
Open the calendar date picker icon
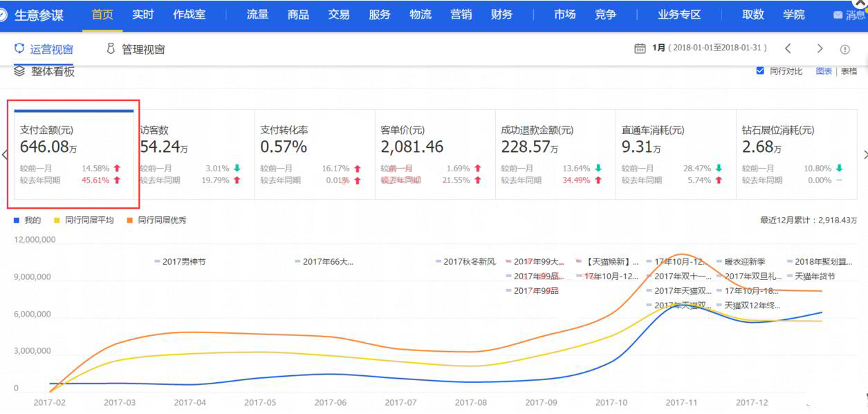click(x=638, y=48)
